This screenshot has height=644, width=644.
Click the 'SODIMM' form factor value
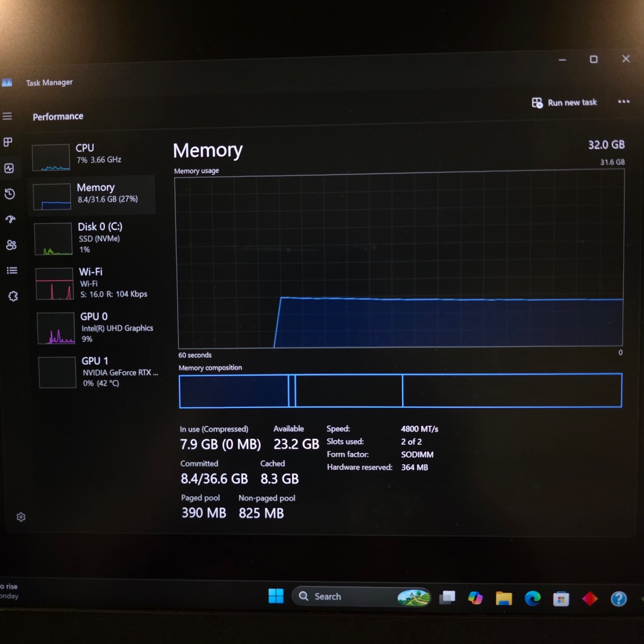(x=417, y=454)
